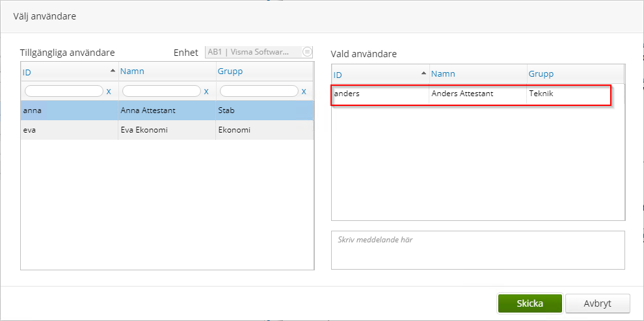Click the Skriv meddelande här message box
644x321 pixels.
477,250
